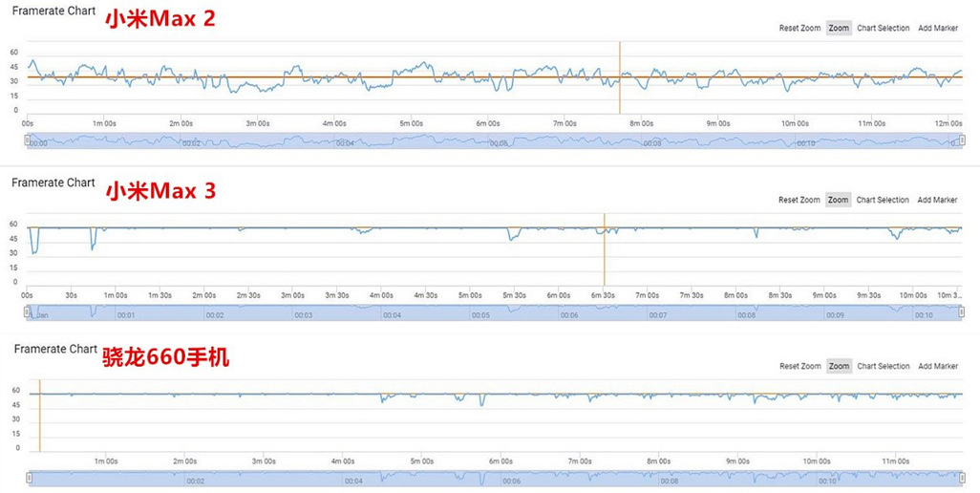Enable Chart Selection on the 小米Max 3 chart

[883, 201]
